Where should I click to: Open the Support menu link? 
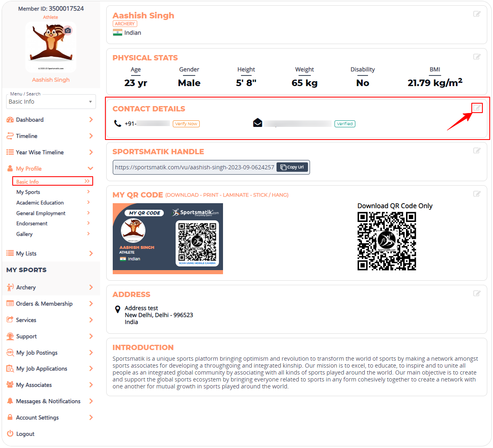(27, 337)
